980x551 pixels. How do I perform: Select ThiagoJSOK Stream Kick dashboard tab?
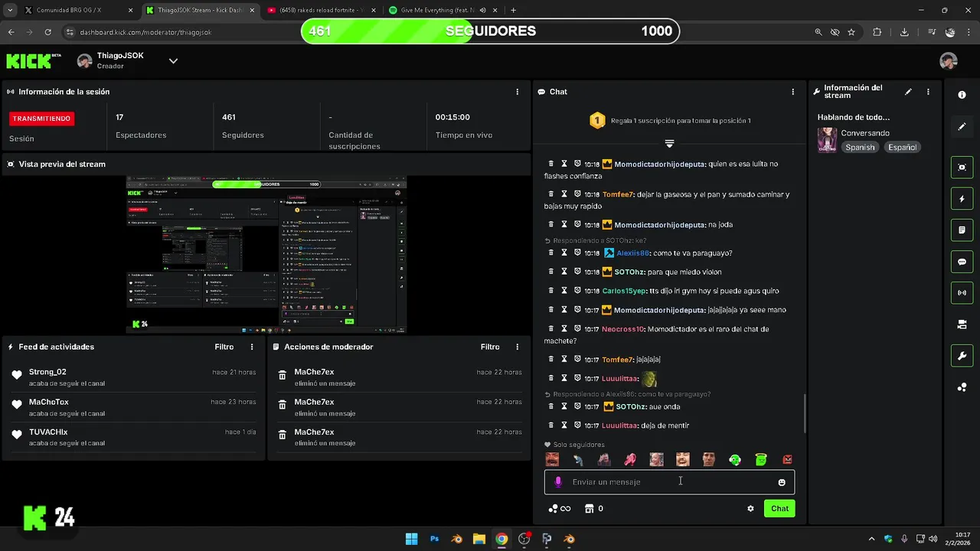click(x=199, y=11)
